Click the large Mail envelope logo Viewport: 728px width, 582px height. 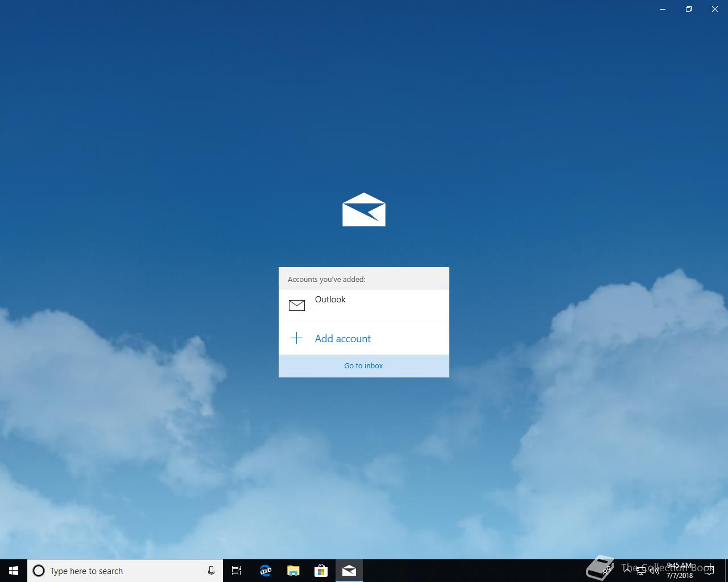pos(364,209)
